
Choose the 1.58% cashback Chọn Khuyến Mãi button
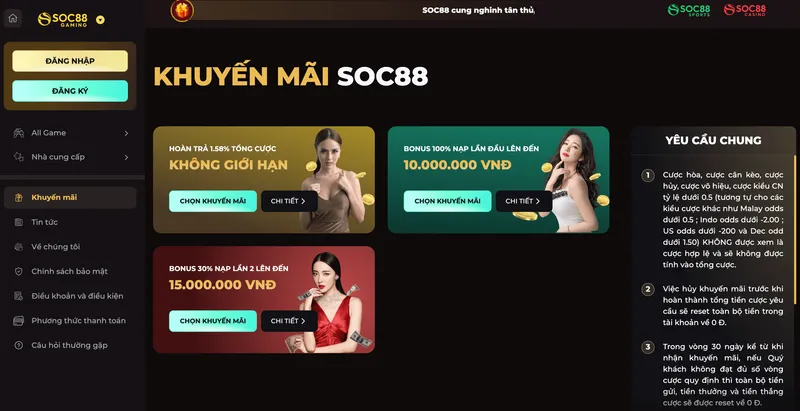213,201
